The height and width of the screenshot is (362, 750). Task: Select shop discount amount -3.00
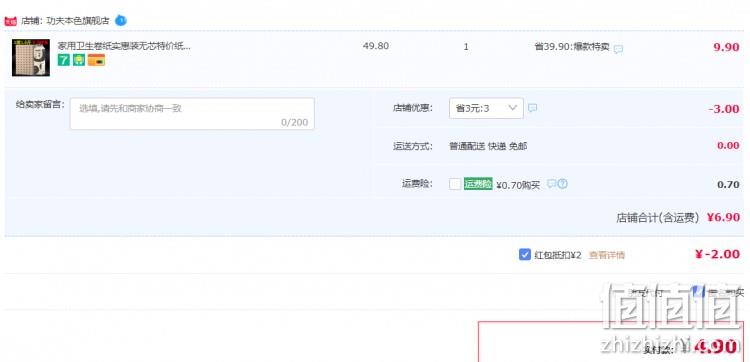[724, 109]
